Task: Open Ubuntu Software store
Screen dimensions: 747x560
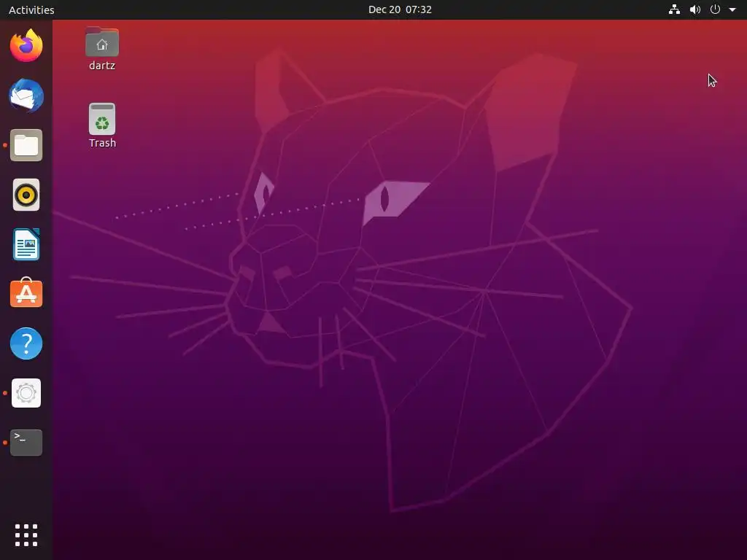Action: point(26,293)
